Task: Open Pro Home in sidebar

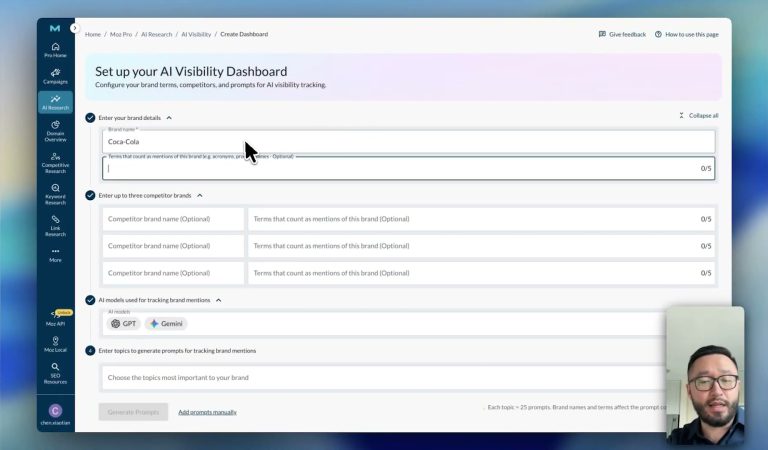Action: (x=55, y=50)
